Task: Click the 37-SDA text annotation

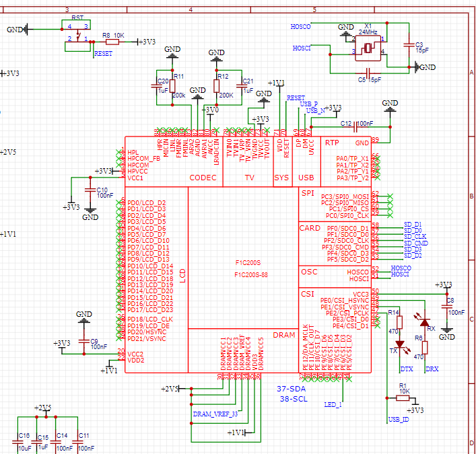Action: [x=290, y=389]
